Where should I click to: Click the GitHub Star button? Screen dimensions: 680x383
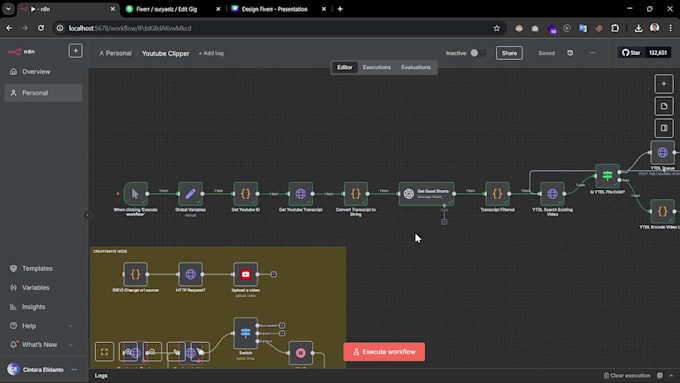point(631,53)
